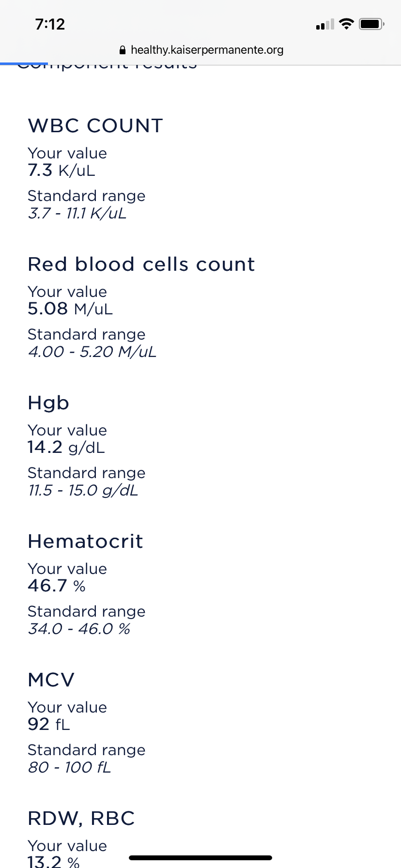Tap the 80 - 100 fL standard range
This screenshot has width=401, height=868.
pyautogui.click(x=70, y=767)
